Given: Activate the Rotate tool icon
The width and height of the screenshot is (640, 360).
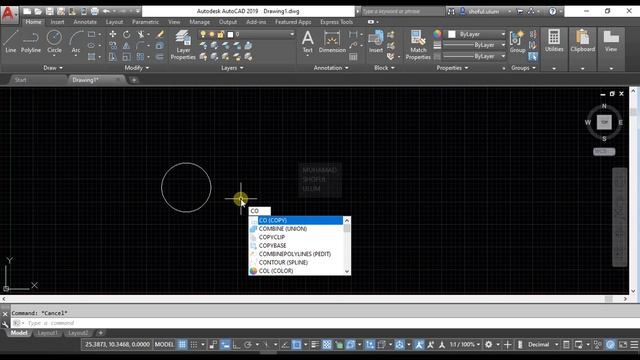Looking at the screenshot, I should click(127, 34).
